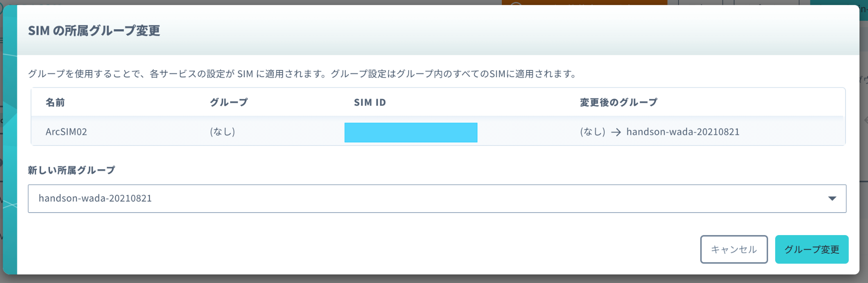Open the handson-wada-20210821 group select box
Screen dimensions: 868x283
[x=437, y=199]
